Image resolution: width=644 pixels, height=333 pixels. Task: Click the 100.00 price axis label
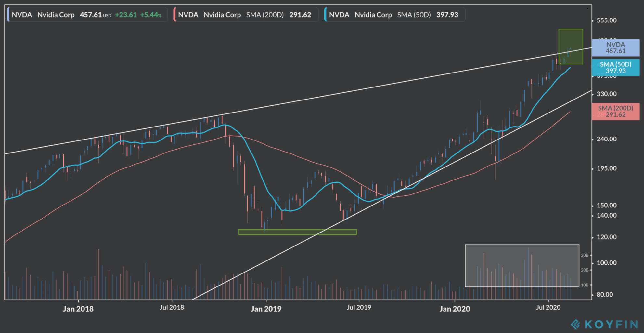pyautogui.click(x=606, y=263)
